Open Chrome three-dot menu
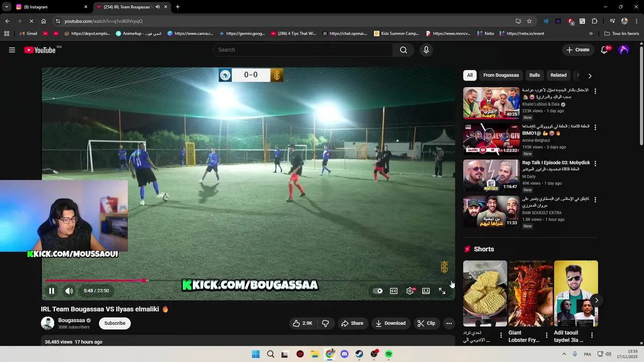This screenshot has width=644, height=362. point(636,21)
